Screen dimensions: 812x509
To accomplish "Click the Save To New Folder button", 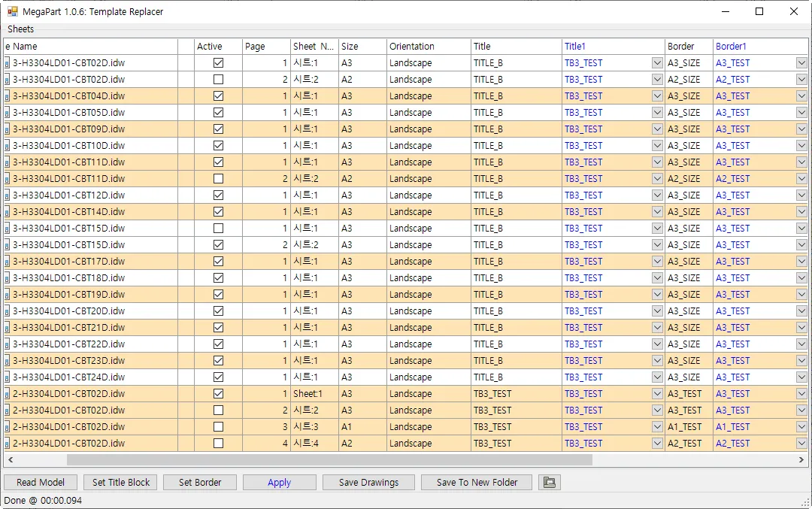I will [x=477, y=483].
